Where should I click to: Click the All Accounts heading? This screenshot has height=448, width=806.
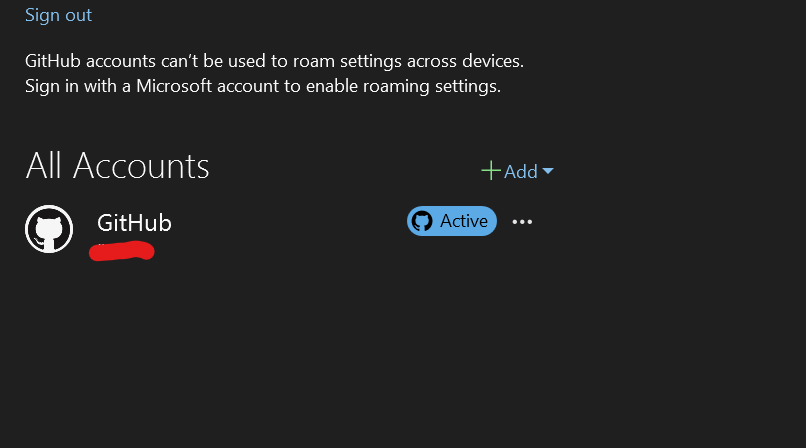[x=118, y=166]
